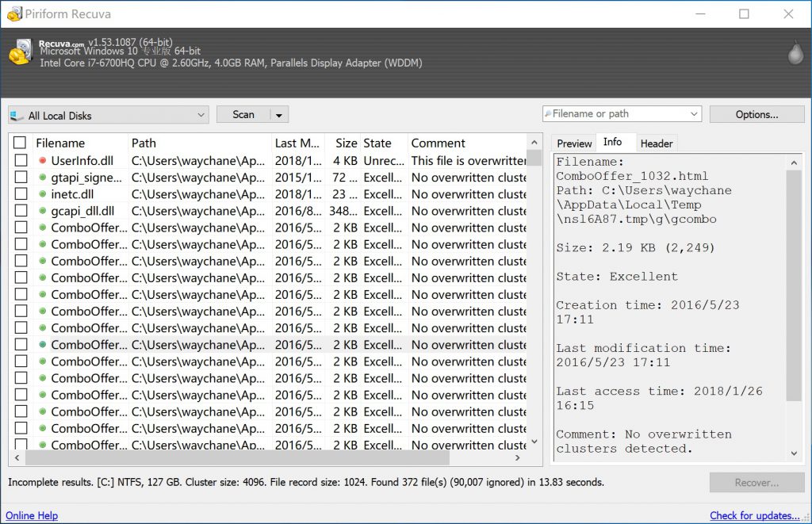Click the 348... size cell of gcapi_dll.dll

pos(343,211)
